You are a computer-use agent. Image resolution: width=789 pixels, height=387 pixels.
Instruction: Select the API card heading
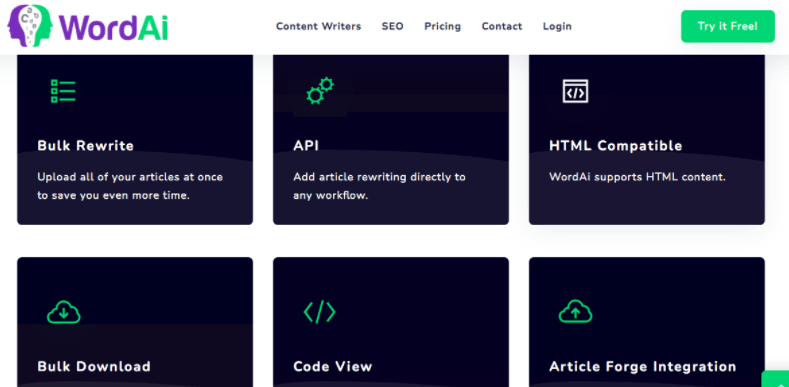[x=306, y=146]
